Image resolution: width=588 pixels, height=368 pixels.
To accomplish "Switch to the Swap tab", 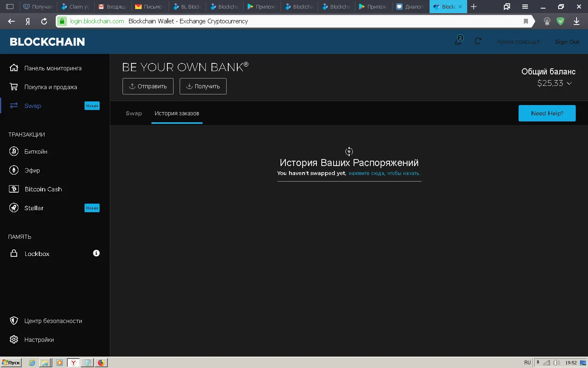I will [134, 113].
